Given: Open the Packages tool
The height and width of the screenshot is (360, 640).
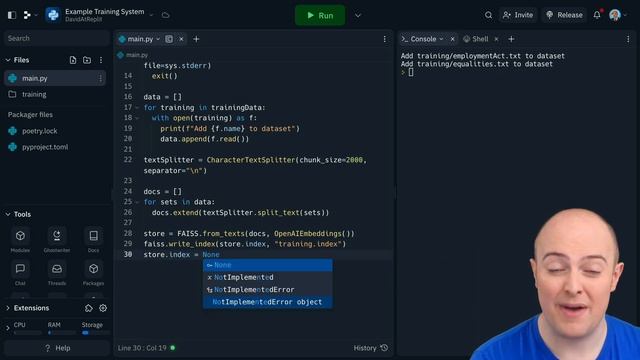Looking at the screenshot, I should [93, 273].
